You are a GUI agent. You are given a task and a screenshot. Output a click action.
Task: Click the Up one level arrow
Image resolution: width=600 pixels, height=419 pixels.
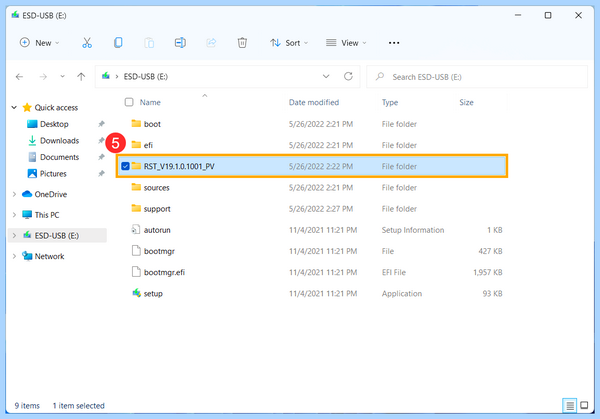click(81, 77)
